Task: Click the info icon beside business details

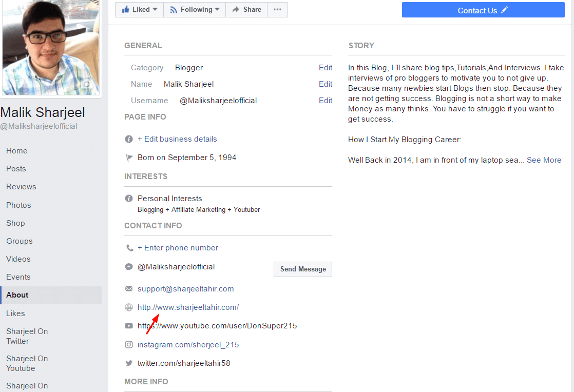Action: coord(129,139)
